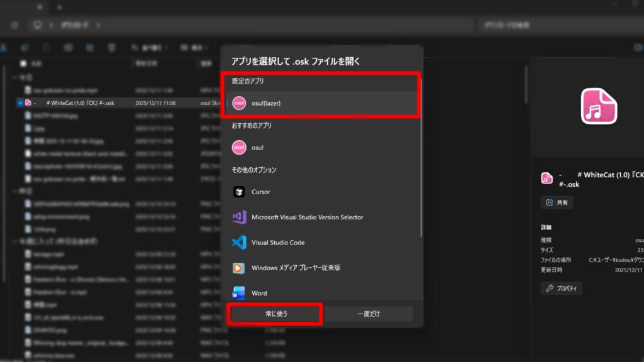Choose the Visual Studio Code icon
This screenshot has height=362, width=644.
239,243
